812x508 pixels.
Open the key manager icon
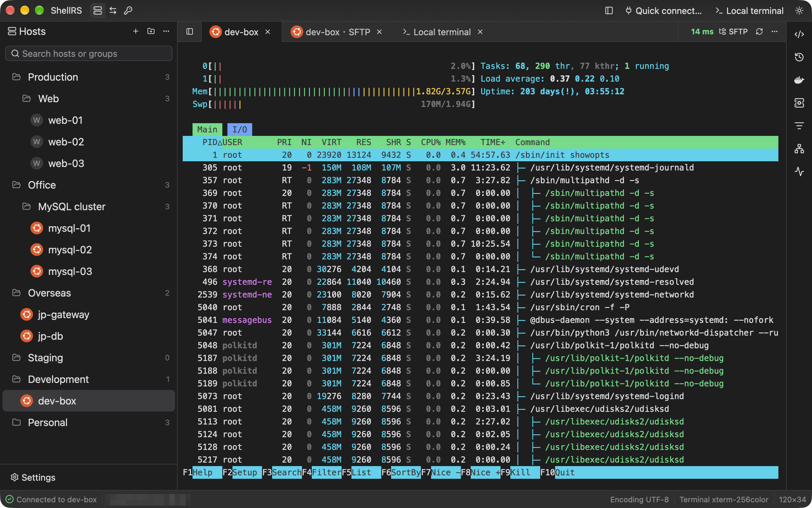128,10
